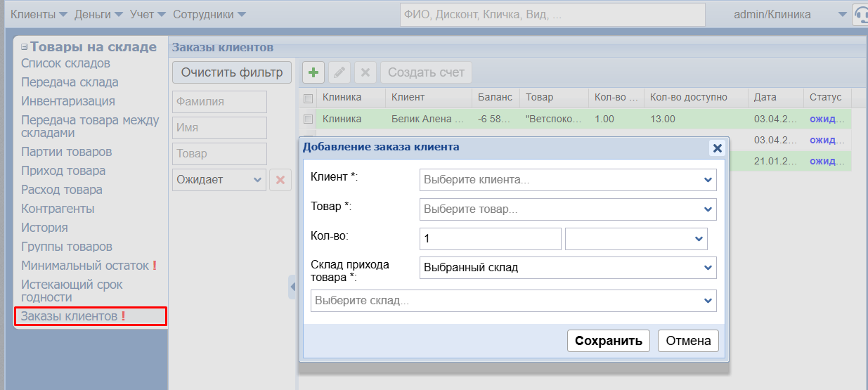Check the Белик Алена row checkbox
This screenshot has width=868, height=390.
[308, 119]
